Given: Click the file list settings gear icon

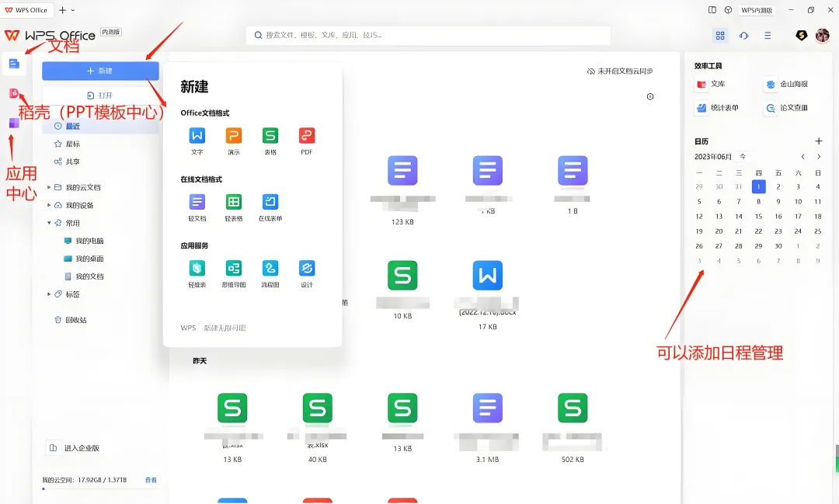Looking at the screenshot, I should point(650,97).
